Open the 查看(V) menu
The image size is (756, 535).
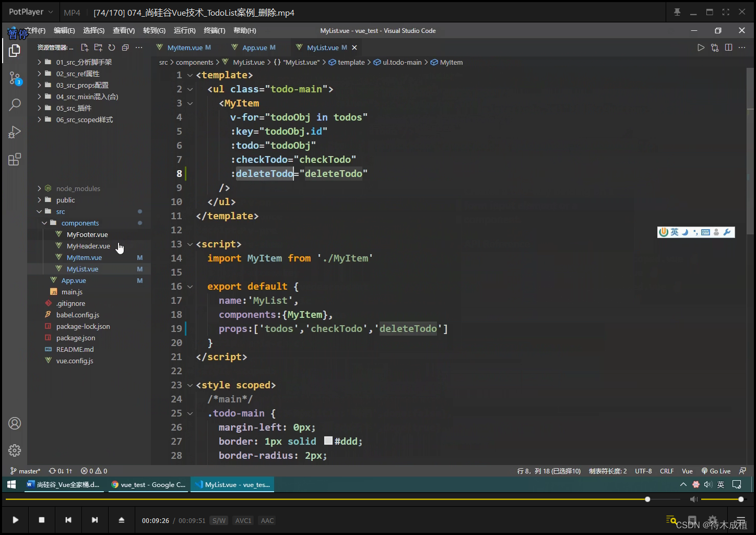pyautogui.click(x=124, y=31)
